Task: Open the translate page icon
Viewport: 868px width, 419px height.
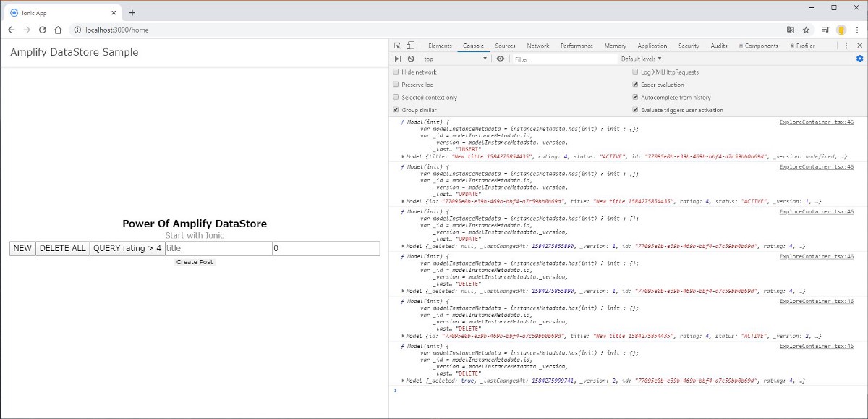Action: coord(791,30)
